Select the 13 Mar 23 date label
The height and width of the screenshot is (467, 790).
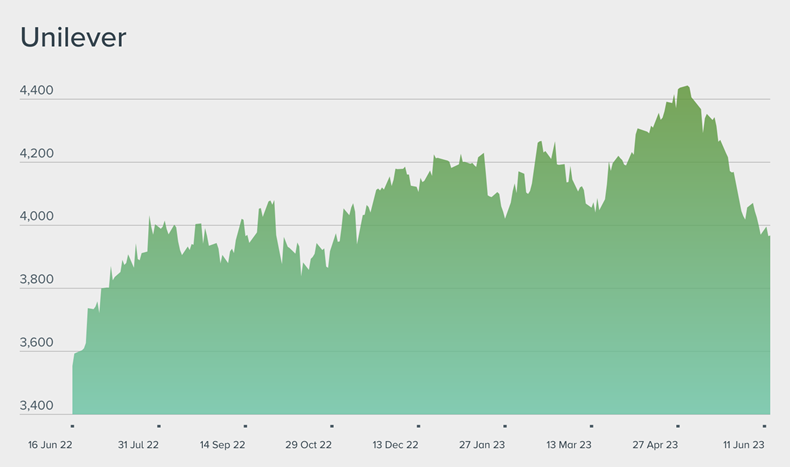pos(569,445)
